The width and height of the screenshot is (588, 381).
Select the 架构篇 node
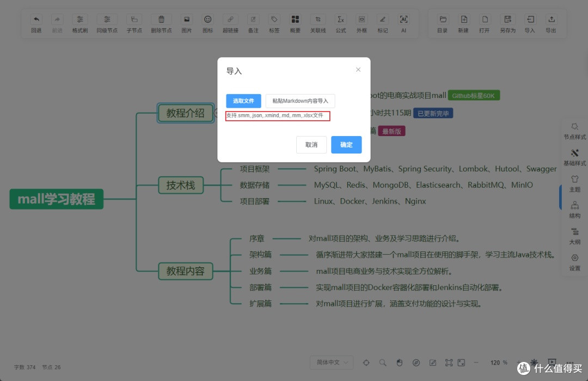(260, 255)
